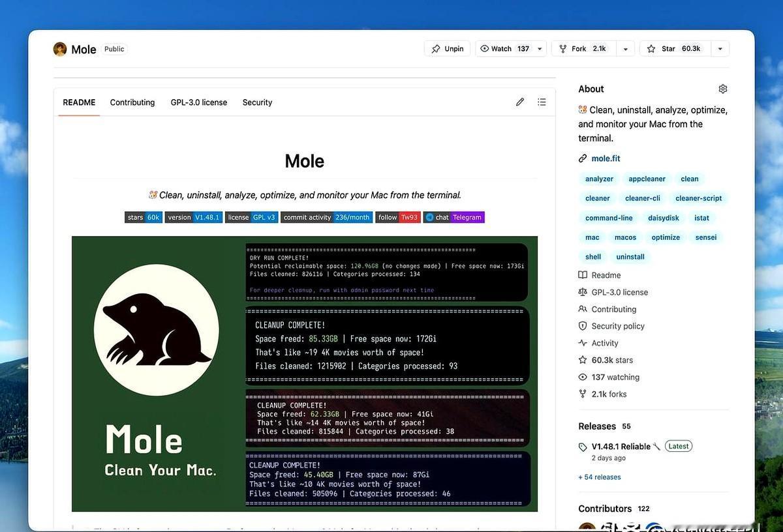Click the command-line topic tag
783x532 pixels.
coord(609,218)
